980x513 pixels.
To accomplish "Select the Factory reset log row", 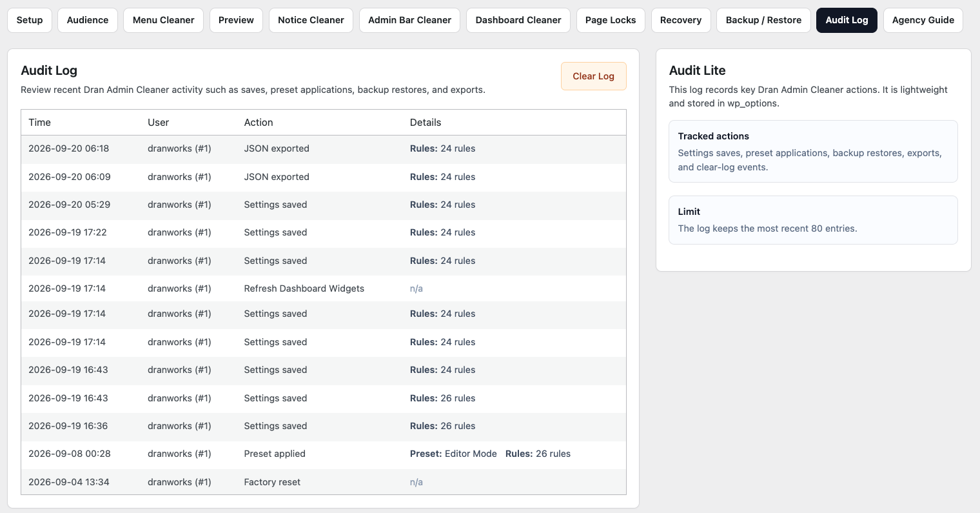I will point(324,482).
